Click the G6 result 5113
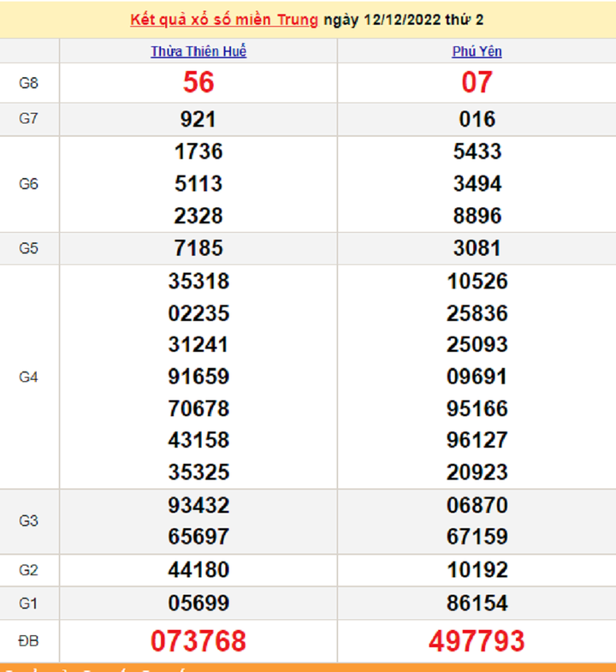Screen dimensions: 616x672 198,184
